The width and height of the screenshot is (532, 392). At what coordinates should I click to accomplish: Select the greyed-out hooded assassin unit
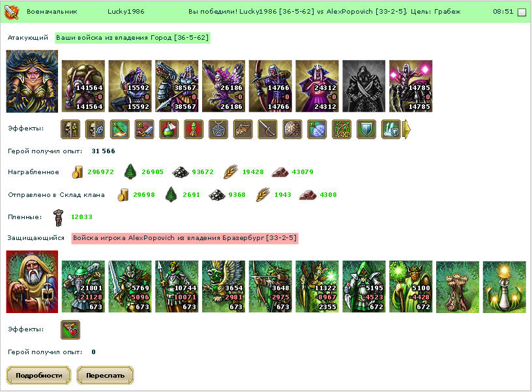[364, 86]
